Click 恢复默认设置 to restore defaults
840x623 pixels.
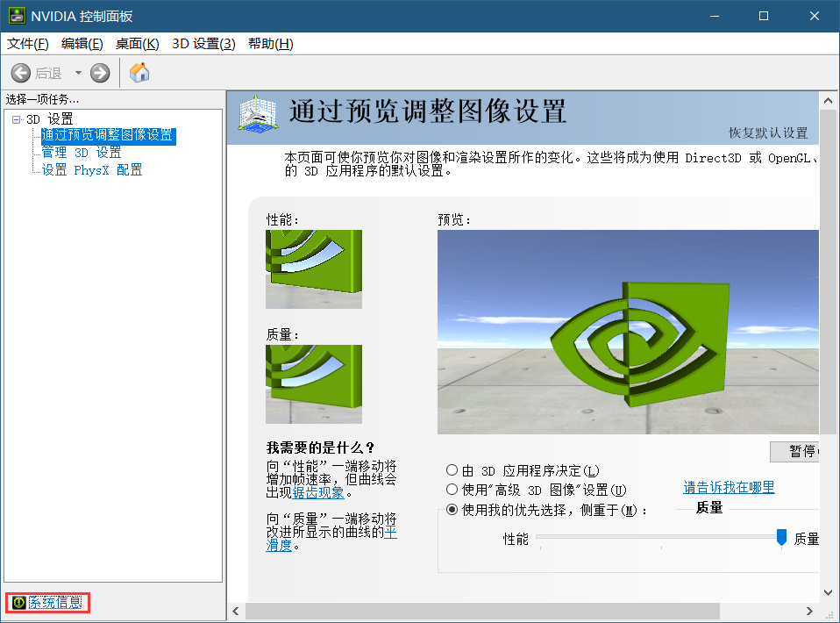tap(768, 133)
